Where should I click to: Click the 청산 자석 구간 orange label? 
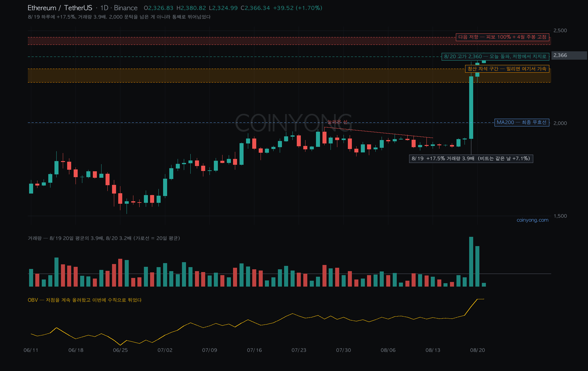point(507,69)
